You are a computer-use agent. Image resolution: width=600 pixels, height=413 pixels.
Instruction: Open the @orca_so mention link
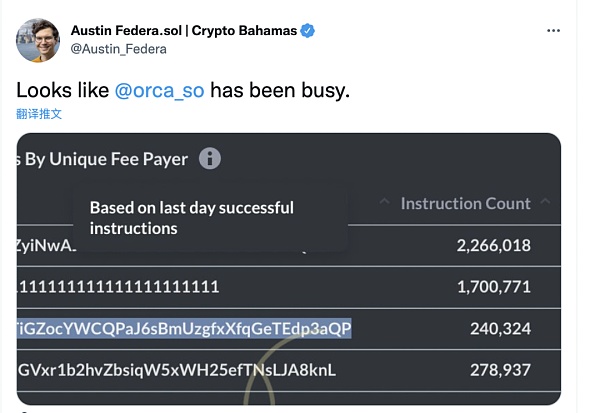pos(159,91)
